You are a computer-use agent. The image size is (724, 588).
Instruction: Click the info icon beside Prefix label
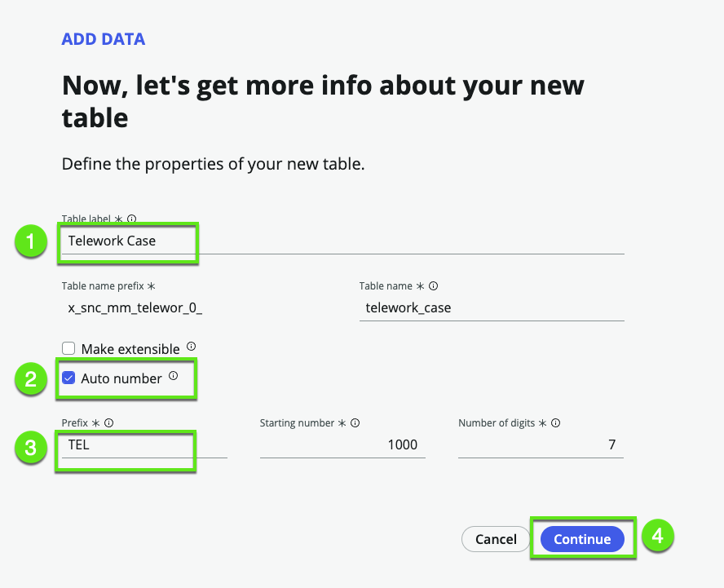click(108, 423)
